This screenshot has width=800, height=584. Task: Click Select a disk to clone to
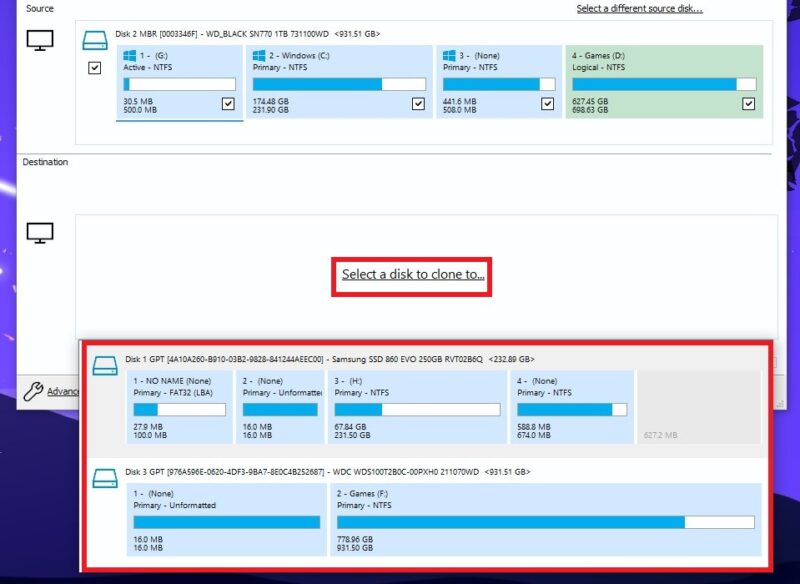click(x=411, y=273)
